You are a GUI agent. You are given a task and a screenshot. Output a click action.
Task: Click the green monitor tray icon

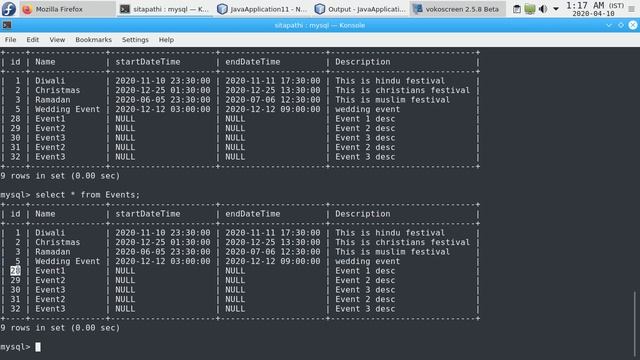(x=530, y=9)
